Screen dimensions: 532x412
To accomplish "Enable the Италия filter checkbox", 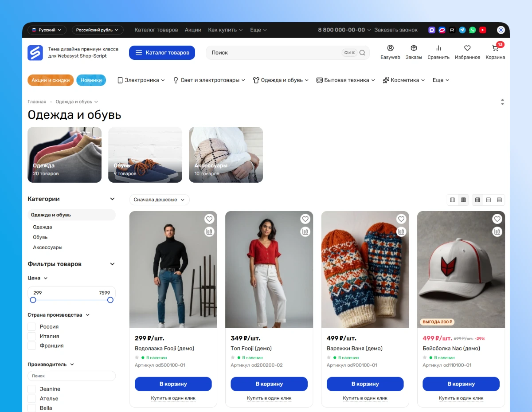I will pyautogui.click(x=32, y=336).
